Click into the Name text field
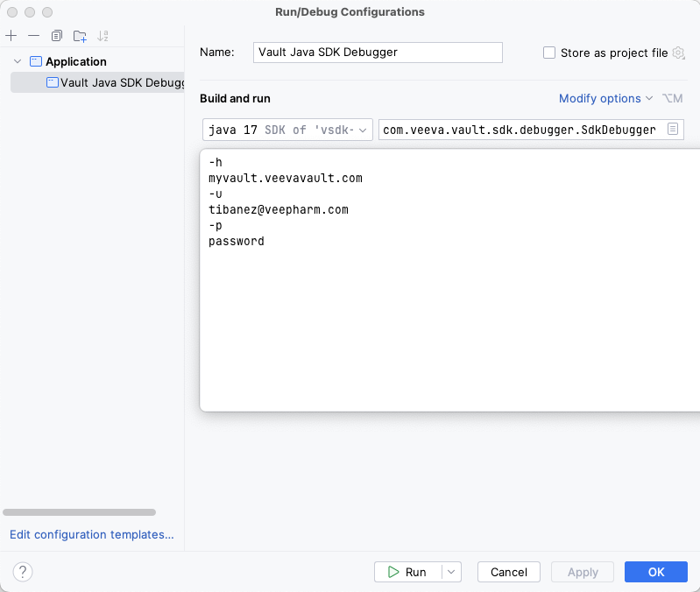The height and width of the screenshot is (592, 700). pos(377,53)
